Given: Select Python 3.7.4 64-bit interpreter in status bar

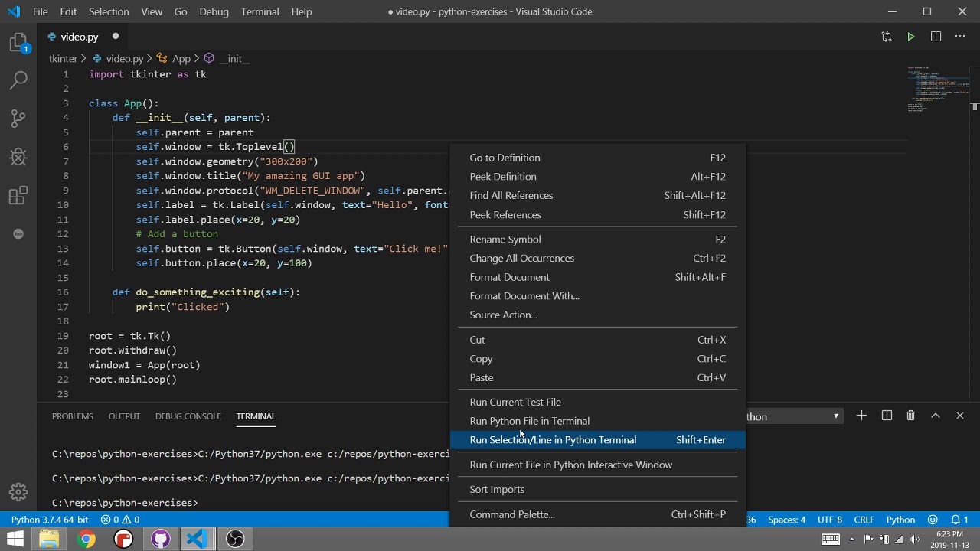Looking at the screenshot, I should (x=50, y=520).
